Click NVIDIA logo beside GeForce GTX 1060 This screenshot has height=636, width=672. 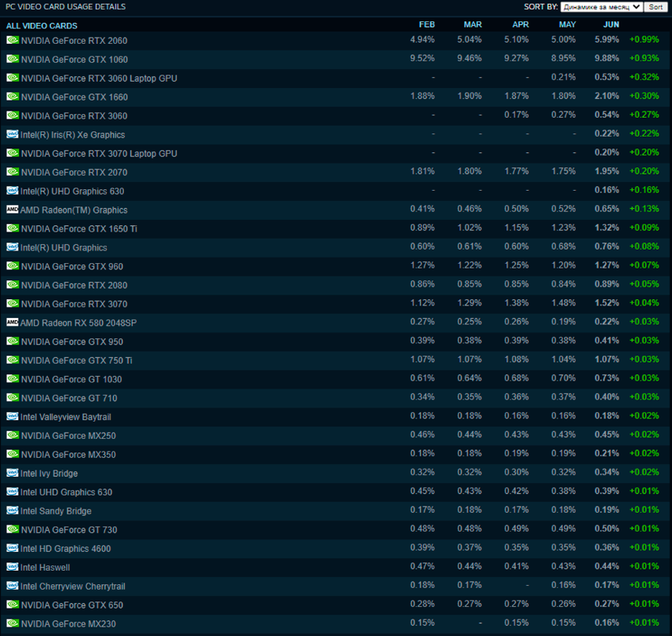point(13,59)
